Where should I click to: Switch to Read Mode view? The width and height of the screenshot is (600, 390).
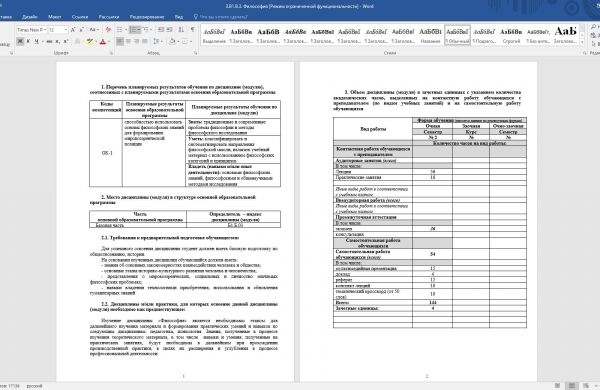[558, 386]
